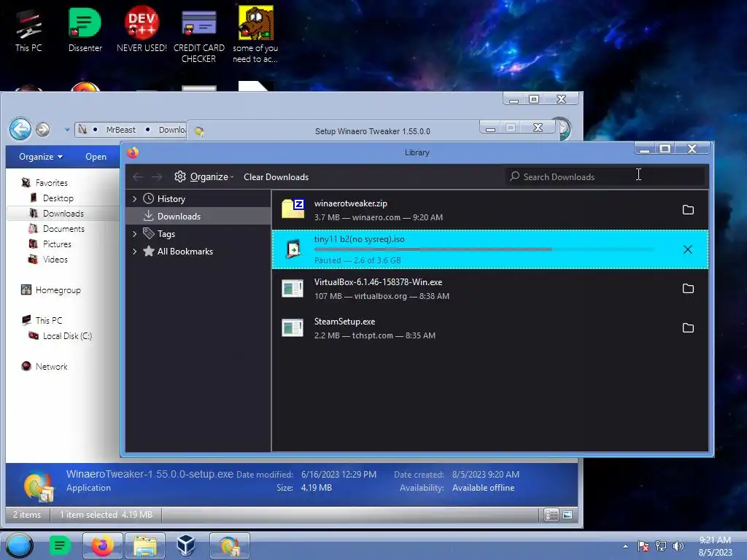Viewport: 747px width, 560px height.
Task: Click WinaeroTweaker setup icon in details pane
Action: [38, 486]
